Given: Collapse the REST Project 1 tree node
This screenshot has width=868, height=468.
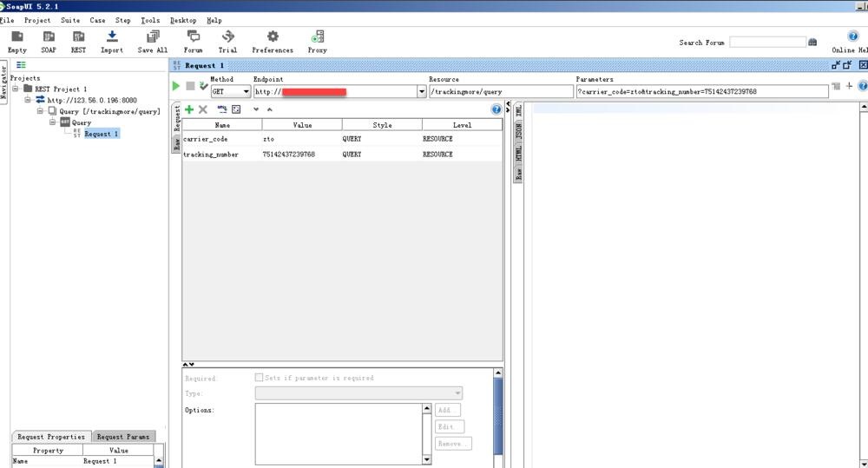Looking at the screenshot, I should (x=16, y=89).
